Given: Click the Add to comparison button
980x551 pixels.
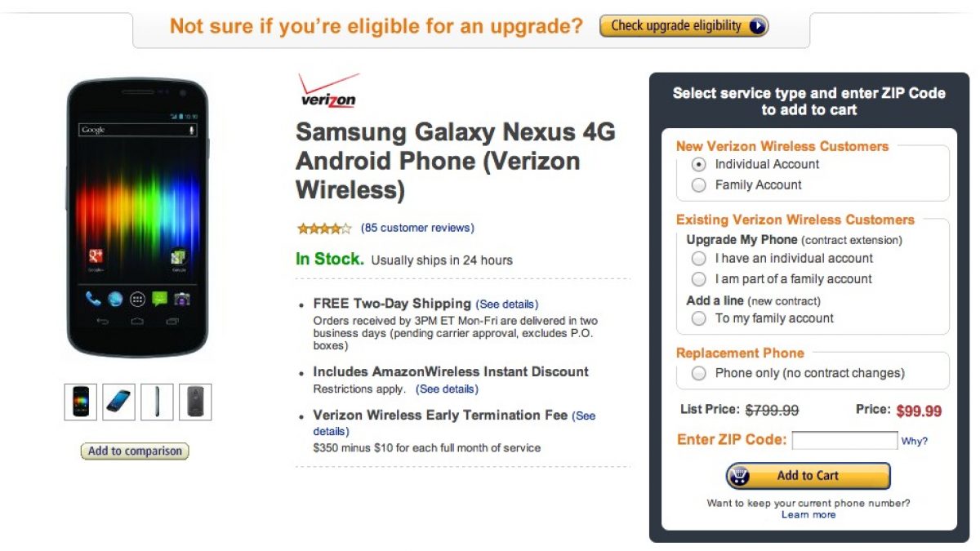Looking at the screenshot, I should 135,451.
